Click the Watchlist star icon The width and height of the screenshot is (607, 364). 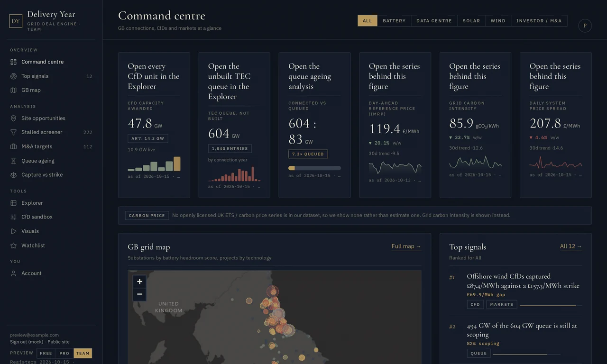(13, 246)
